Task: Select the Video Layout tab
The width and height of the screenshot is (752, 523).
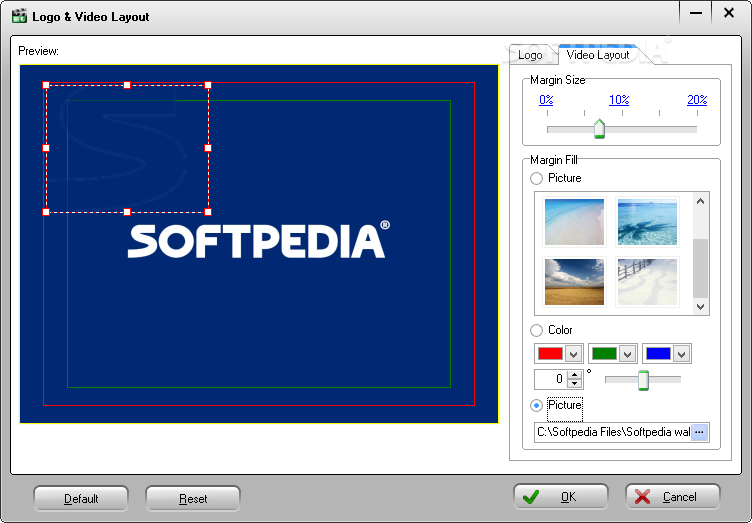Action: (598, 55)
